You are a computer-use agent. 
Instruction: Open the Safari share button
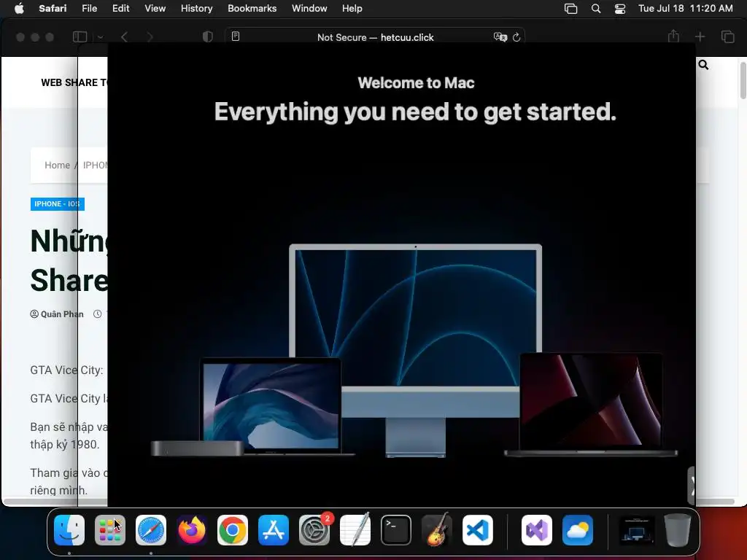tap(673, 36)
